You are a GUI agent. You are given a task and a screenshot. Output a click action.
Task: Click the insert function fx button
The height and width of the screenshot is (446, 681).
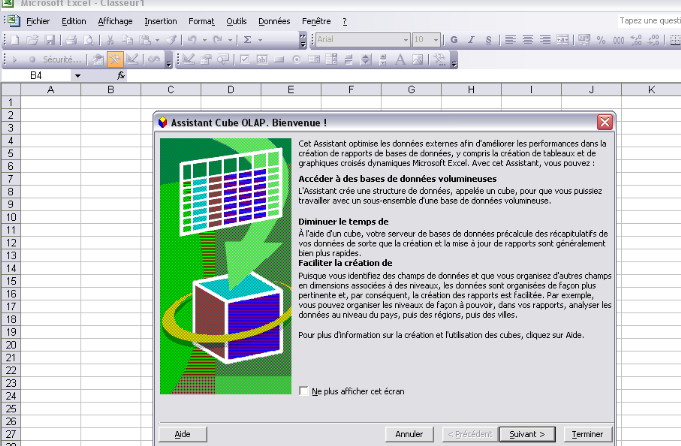coord(121,76)
